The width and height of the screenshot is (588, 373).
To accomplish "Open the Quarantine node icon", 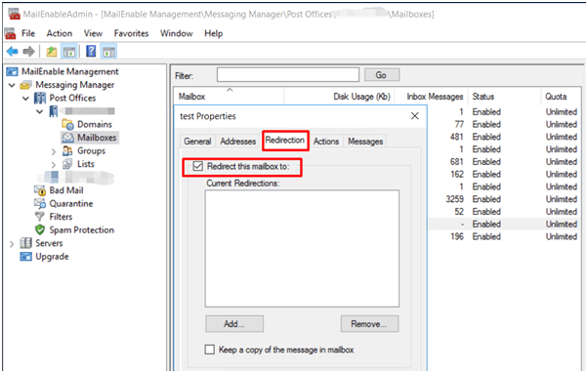I will (x=40, y=203).
